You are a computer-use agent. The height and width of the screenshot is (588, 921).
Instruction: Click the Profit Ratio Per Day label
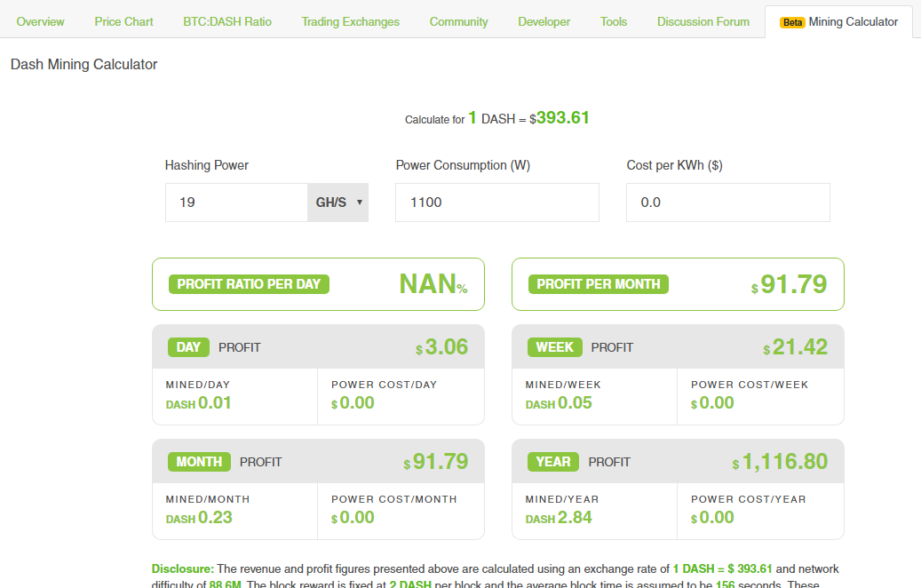tap(249, 284)
